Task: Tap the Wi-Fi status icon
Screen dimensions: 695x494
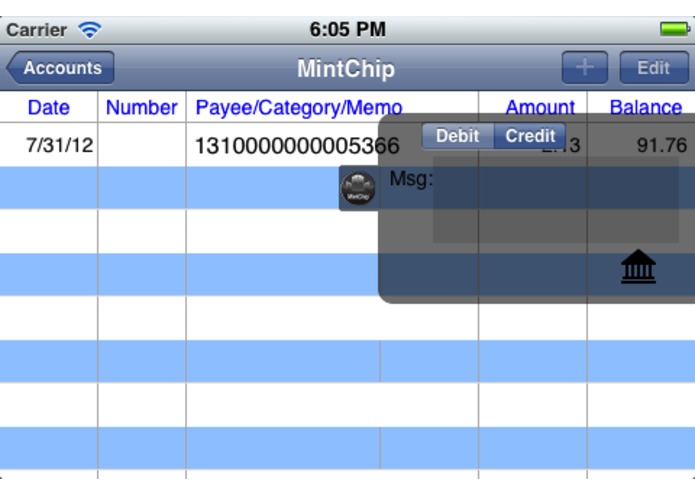Action: (x=90, y=30)
